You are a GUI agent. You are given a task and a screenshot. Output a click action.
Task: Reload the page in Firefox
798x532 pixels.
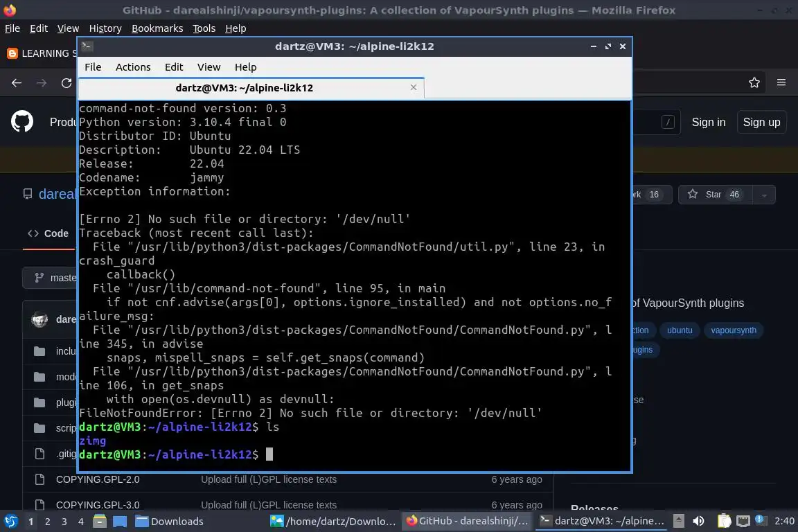click(x=66, y=83)
